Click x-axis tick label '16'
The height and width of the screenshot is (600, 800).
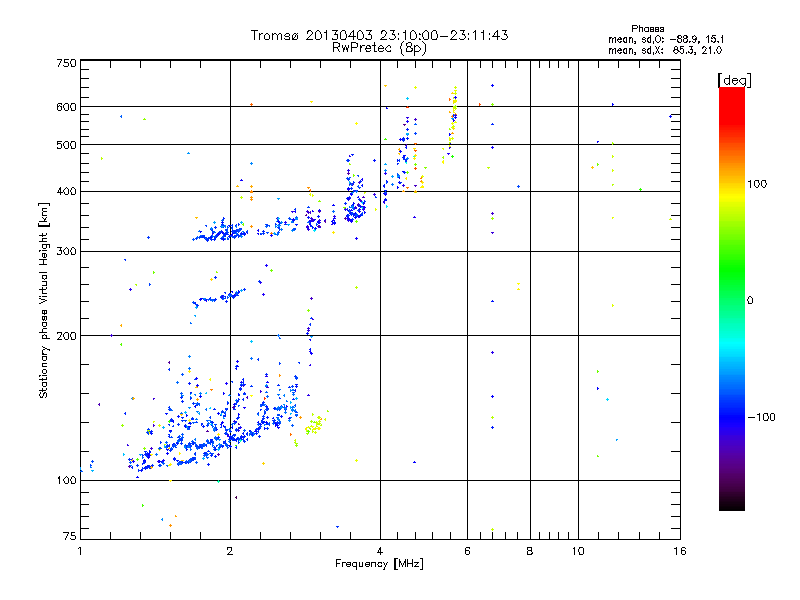click(x=680, y=551)
